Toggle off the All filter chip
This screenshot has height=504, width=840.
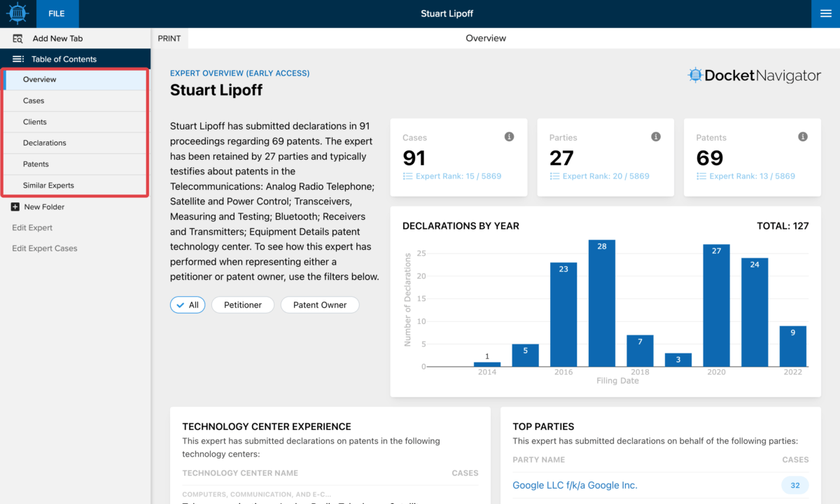[x=187, y=304]
